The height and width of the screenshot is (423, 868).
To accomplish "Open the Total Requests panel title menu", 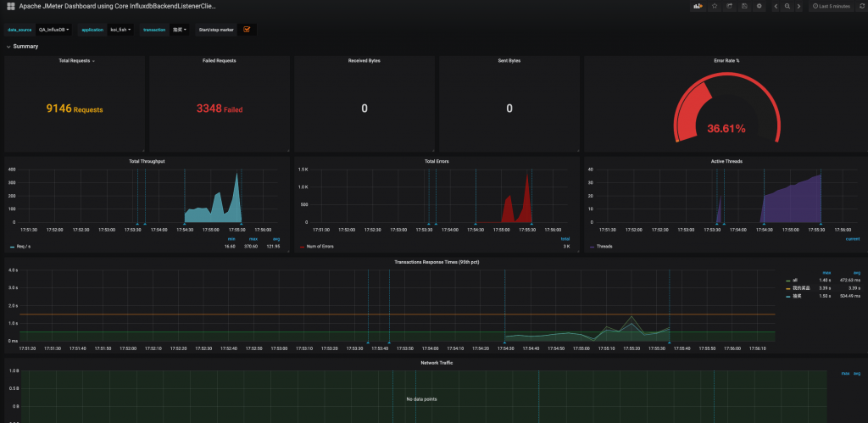I will [75, 61].
